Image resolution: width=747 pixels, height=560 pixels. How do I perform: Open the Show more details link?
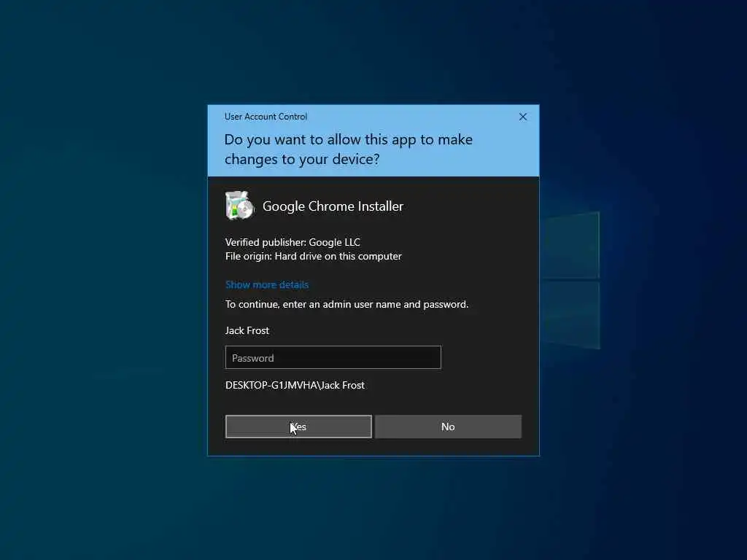click(267, 285)
